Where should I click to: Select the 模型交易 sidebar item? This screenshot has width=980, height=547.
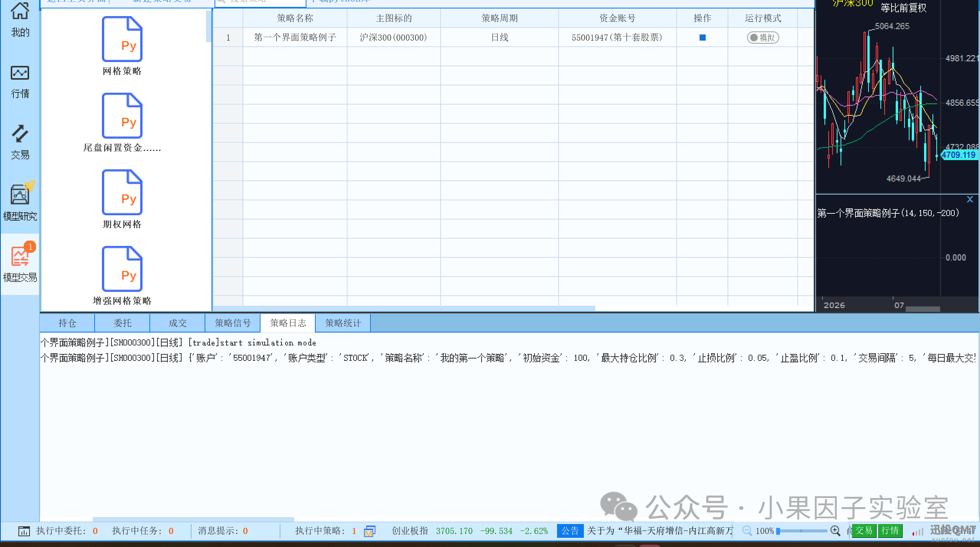coord(20,264)
